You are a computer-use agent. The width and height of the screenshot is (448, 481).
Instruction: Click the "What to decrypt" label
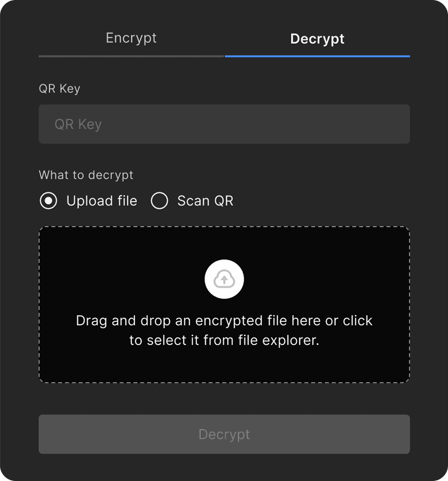86,175
